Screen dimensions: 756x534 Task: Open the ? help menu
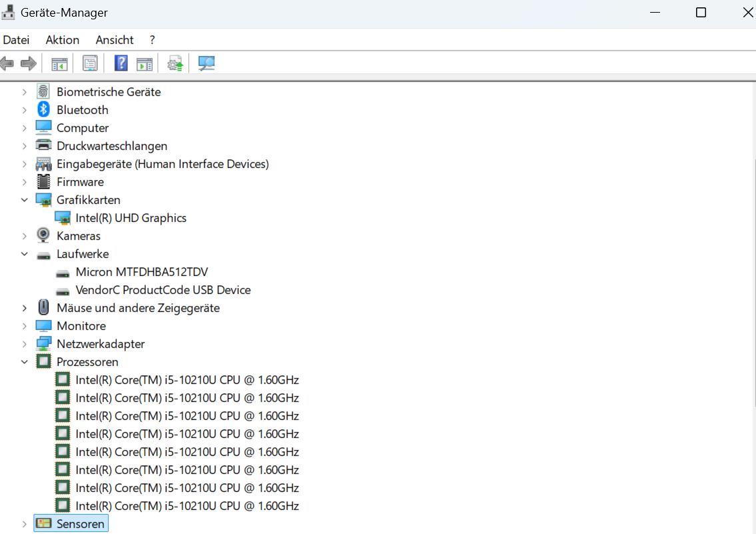pyautogui.click(x=153, y=40)
